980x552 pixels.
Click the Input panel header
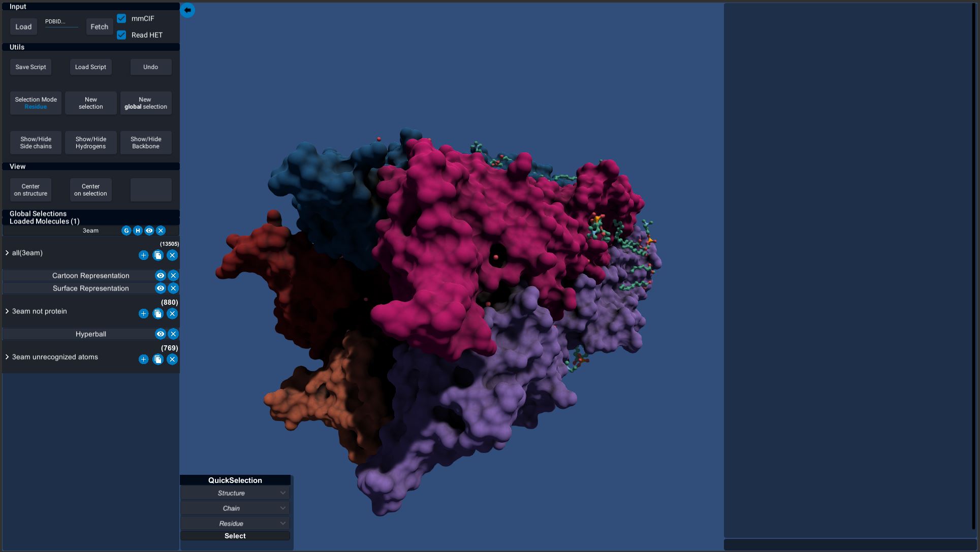pyautogui.click(x=91, y=7)
